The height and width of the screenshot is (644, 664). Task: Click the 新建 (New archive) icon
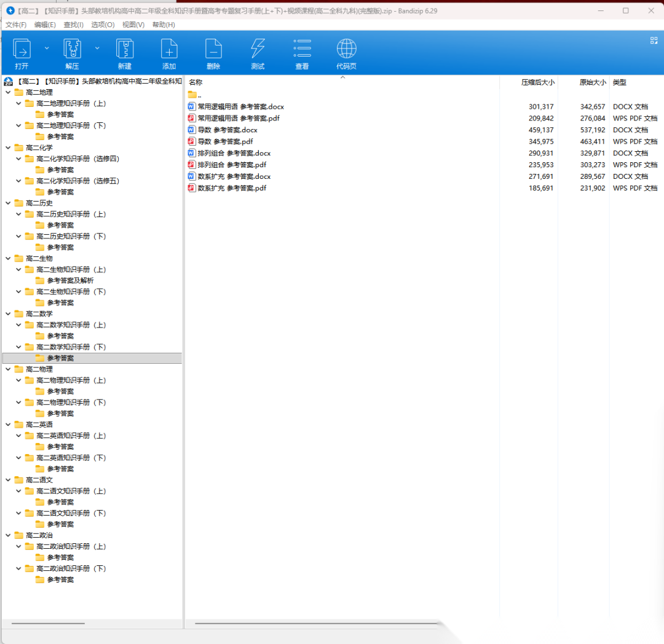[x=125, y=49]
